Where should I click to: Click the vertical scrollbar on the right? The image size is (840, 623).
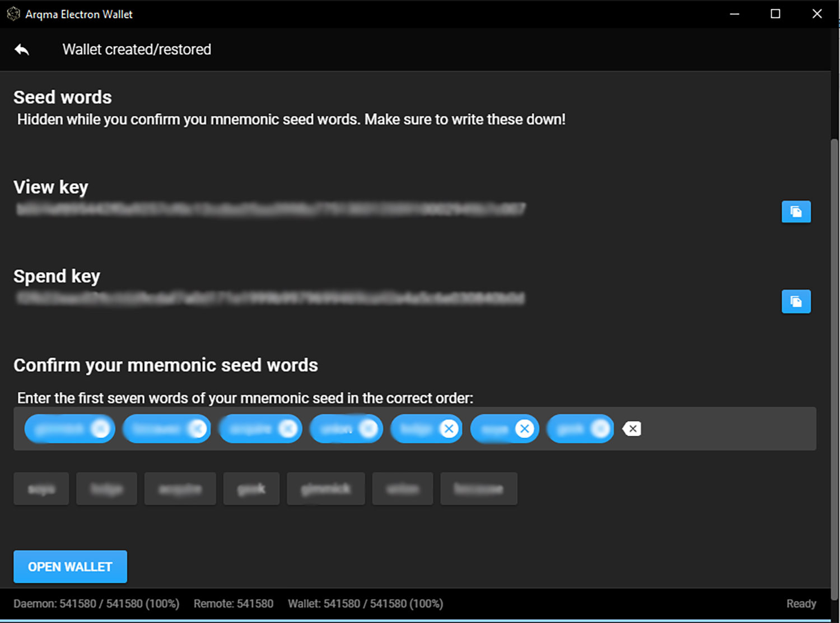(x=834, y=370)
